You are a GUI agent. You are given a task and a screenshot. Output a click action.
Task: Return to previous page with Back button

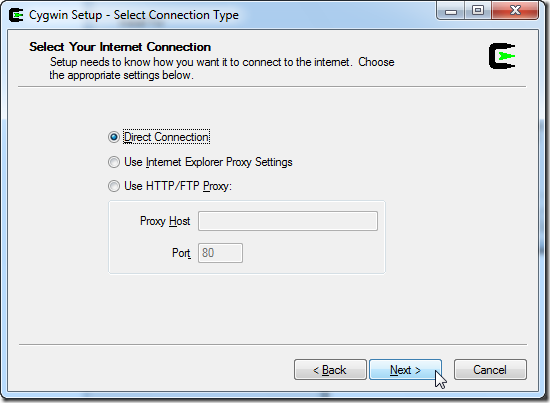330,370
